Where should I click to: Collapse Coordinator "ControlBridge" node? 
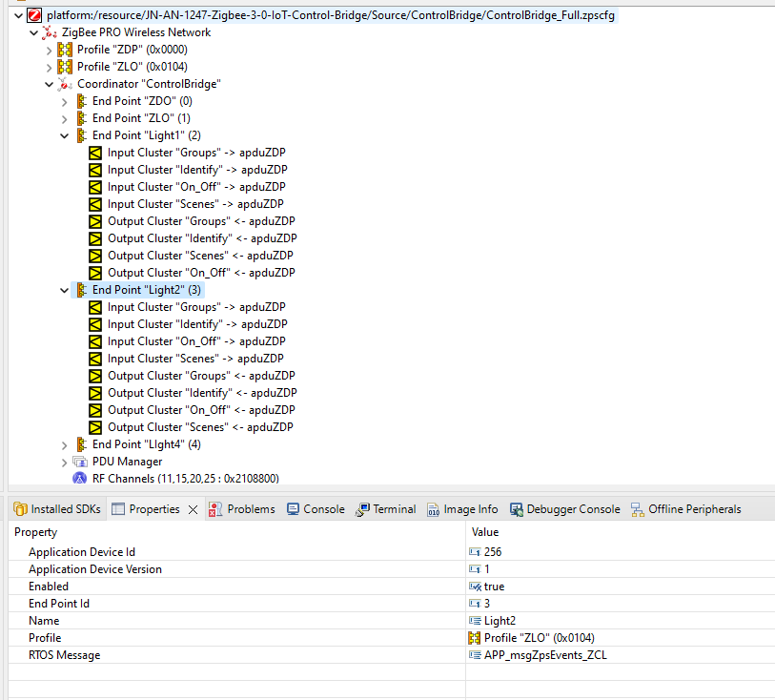49,85
